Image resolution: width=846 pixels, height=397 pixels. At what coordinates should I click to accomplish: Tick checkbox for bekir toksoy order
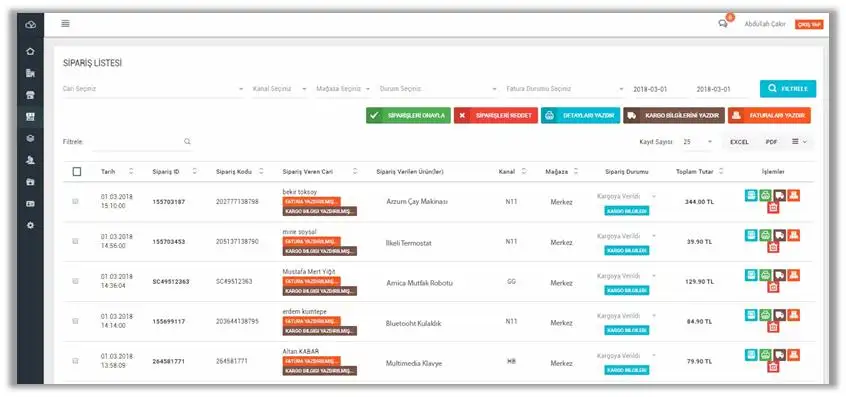point(76,201)
